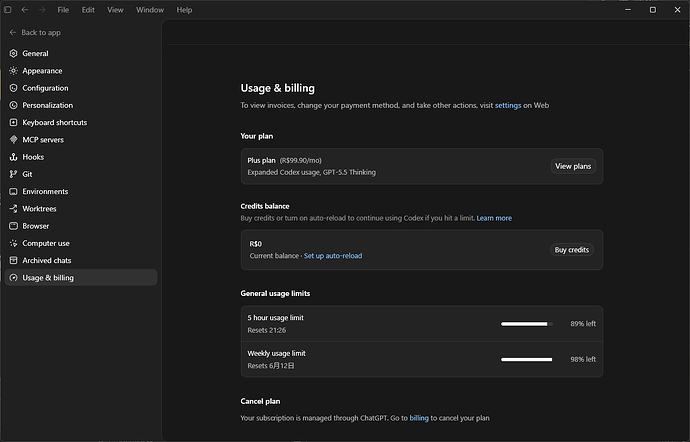Click the Usage & billing gauge icon
The width and height of the screenshot is (690, 442).
pyautogui.click(x=14, y=277)
